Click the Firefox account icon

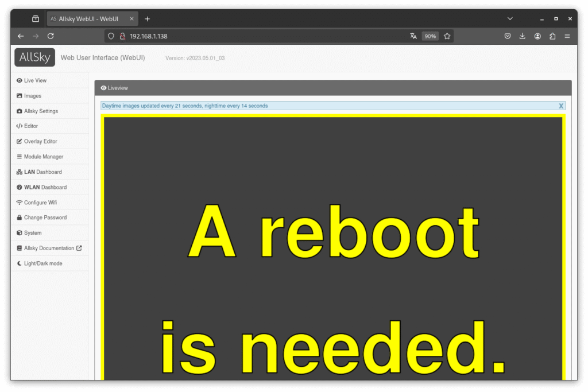pos(537,36)
